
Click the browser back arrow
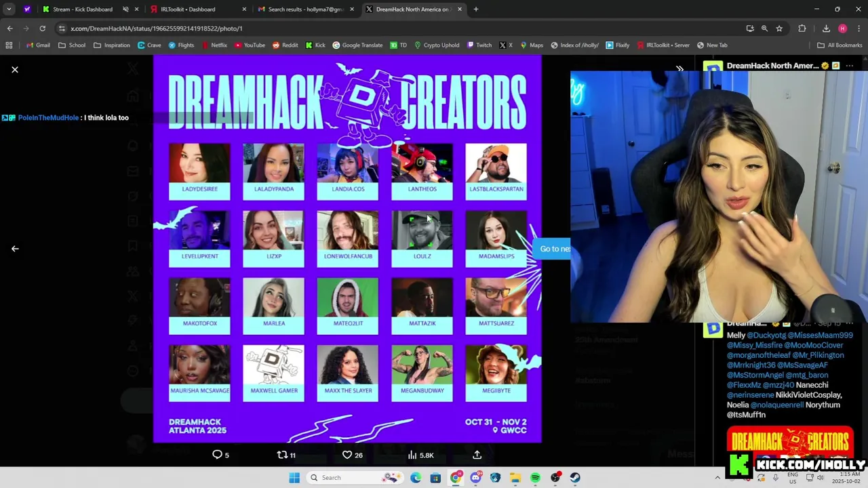(x=9, y=28)
